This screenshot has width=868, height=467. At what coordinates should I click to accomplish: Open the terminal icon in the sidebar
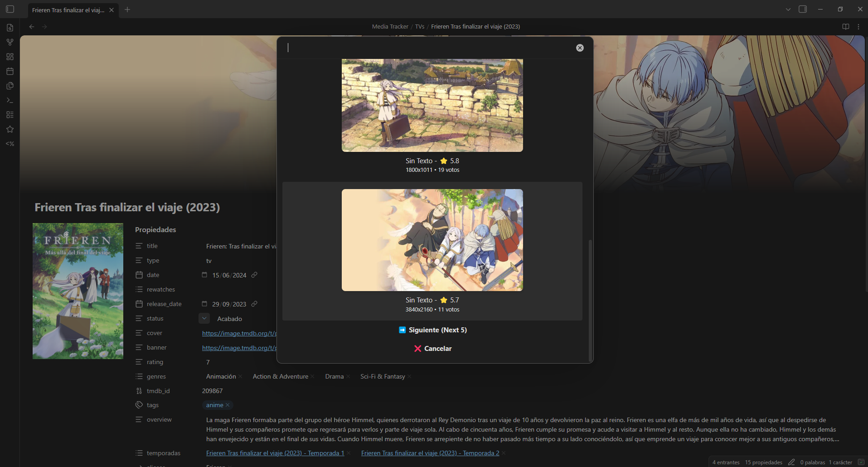click(10, 100)
